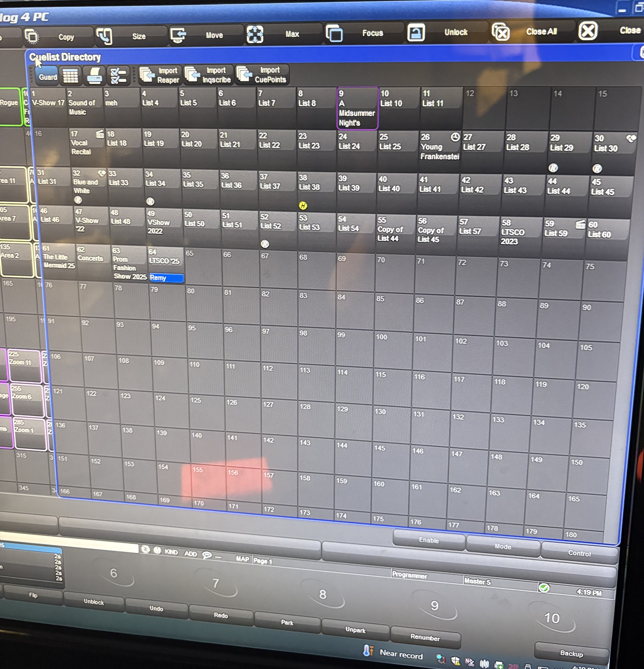Open the checklist configure icon

coord(118,75)
